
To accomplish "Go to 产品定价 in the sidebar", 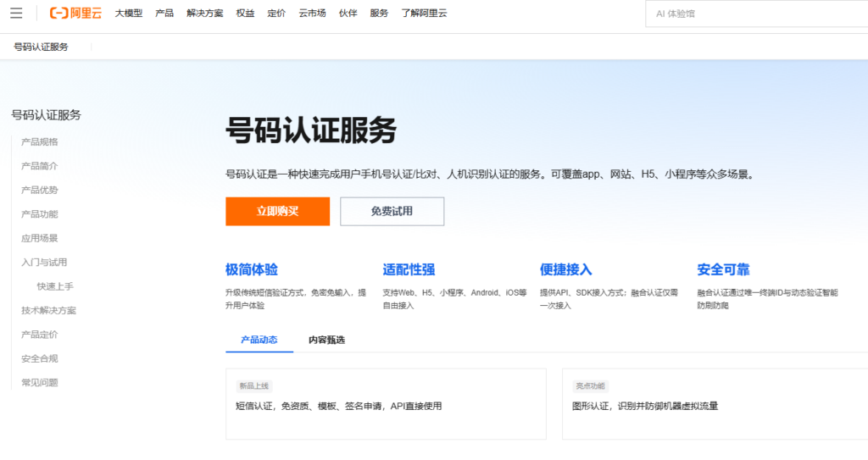I will pyautogui.click(x=39, y=335).
